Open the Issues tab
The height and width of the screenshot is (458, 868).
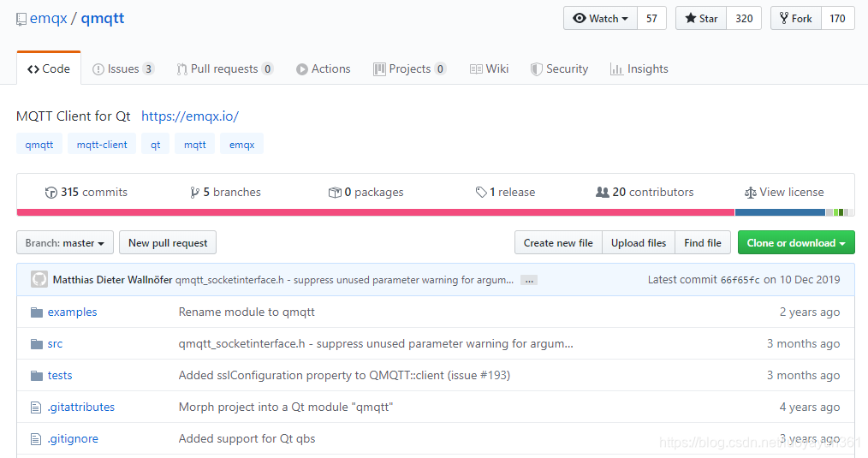coord(123,68)
